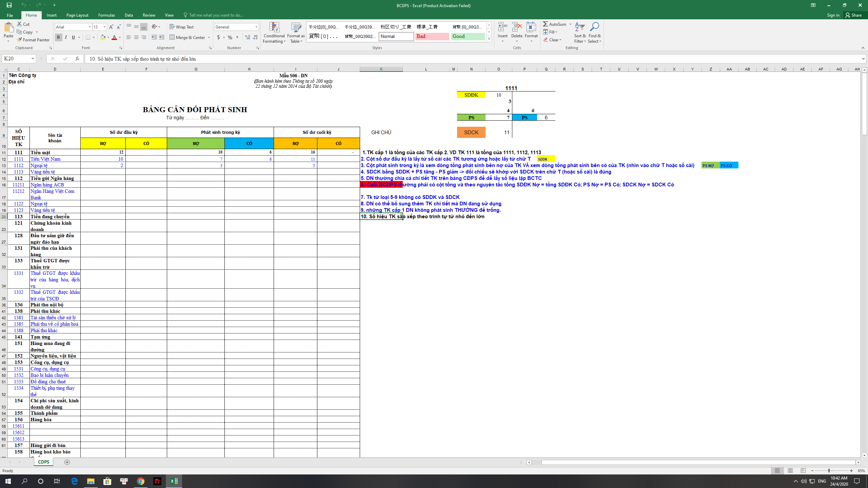Viewport: 868px width, 488px height.
Task: Expand the General number format dropdown
Action: 256,27
